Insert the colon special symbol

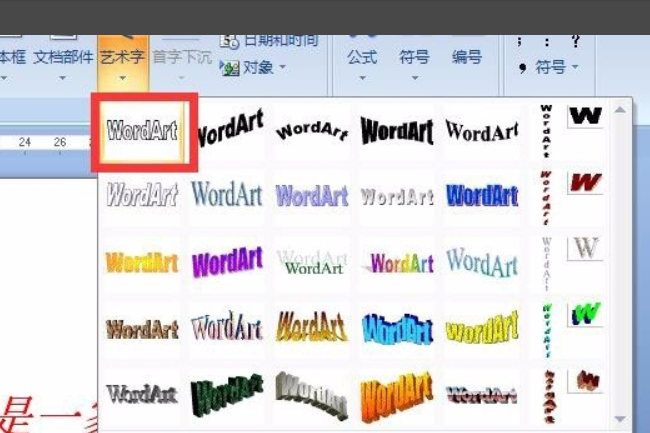click(x=547, y=41)
